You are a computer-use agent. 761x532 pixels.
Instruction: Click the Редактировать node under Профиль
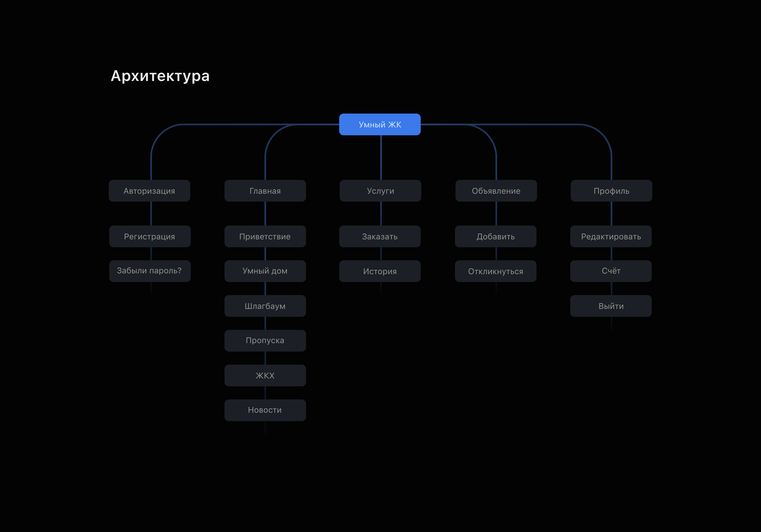[610, 236]
